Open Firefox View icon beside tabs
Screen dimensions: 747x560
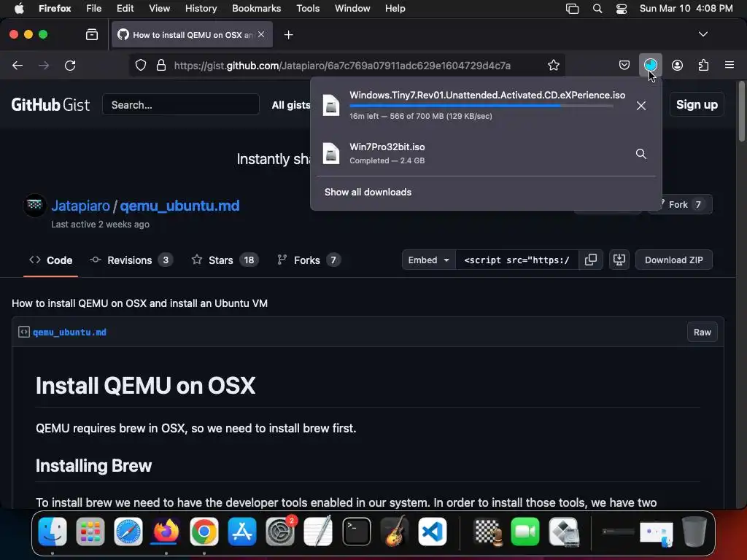point(92,34)
